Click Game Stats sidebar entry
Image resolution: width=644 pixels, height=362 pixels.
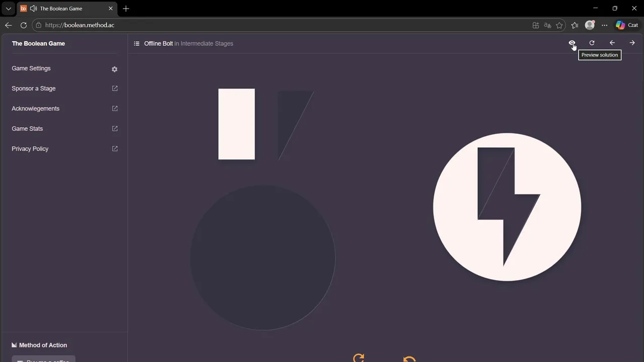27,129
